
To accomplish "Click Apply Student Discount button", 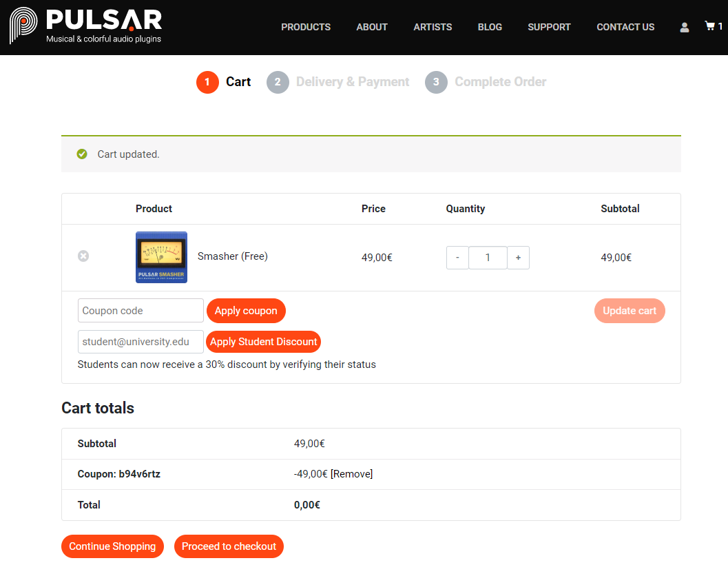I will 263,342.
